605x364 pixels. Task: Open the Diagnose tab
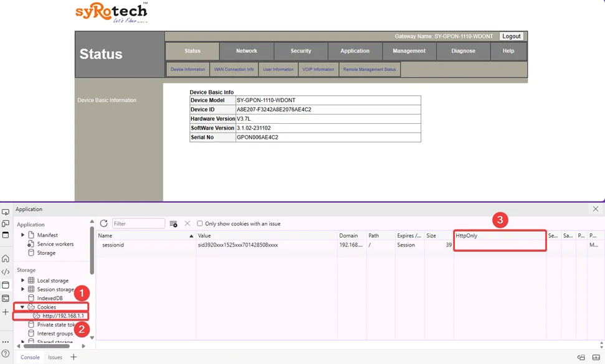click(x=463, y=51)
